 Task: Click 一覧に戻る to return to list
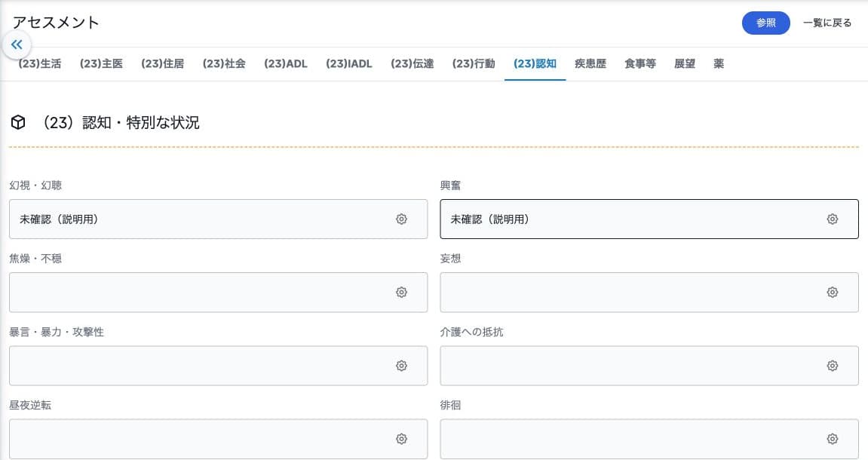[x=827, y=23]
